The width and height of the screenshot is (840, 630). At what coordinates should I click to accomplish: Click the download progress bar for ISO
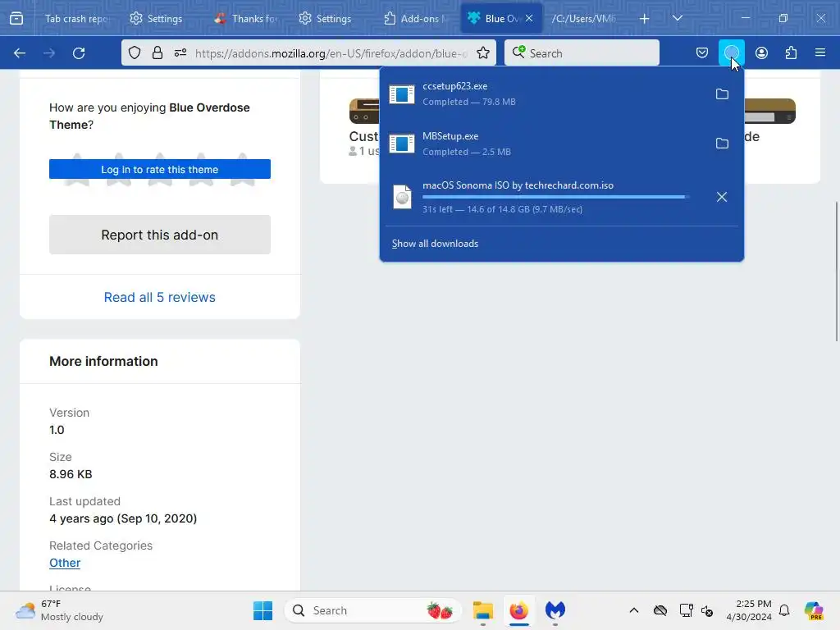click(555, 198)
